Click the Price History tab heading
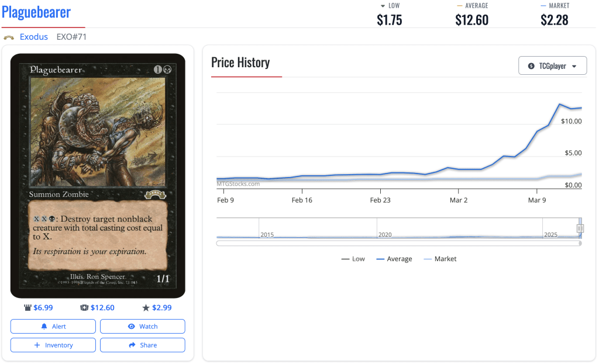This screenshot has width=599, height=364. click(240, 63)
